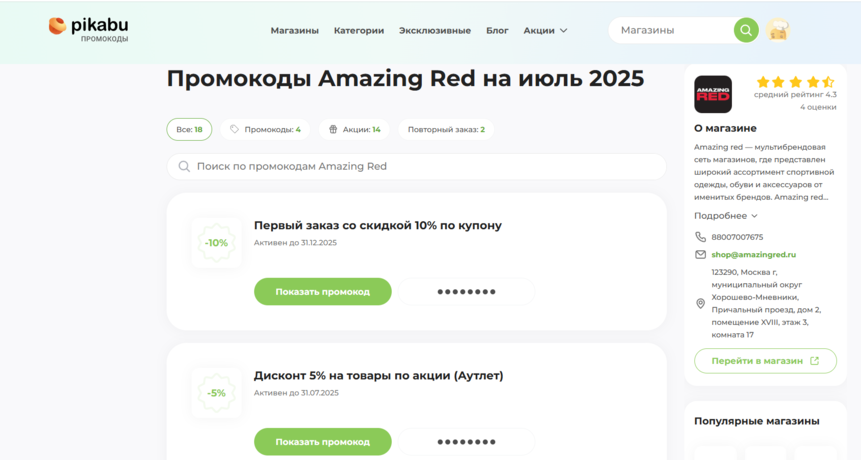
Task: Expand the Подробнее store description
Action: pos(725,216)
